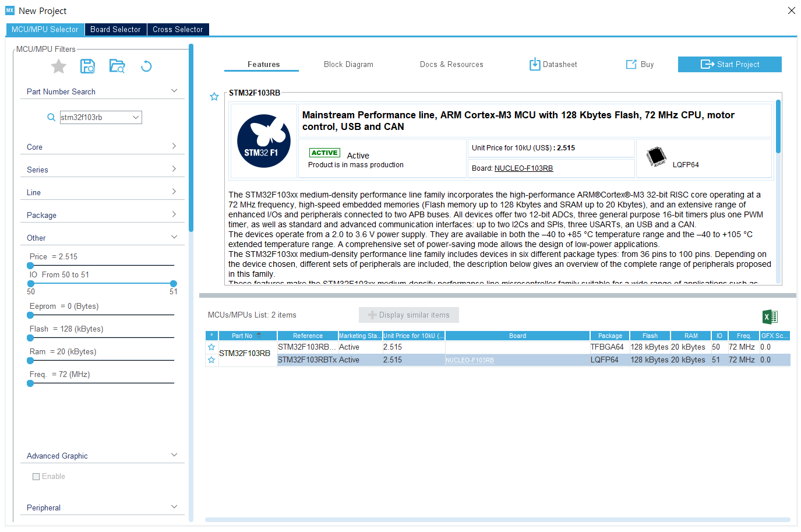Export MCU list to Excel
This screenshot has height=532, width=801.
(x=770, y=316)
